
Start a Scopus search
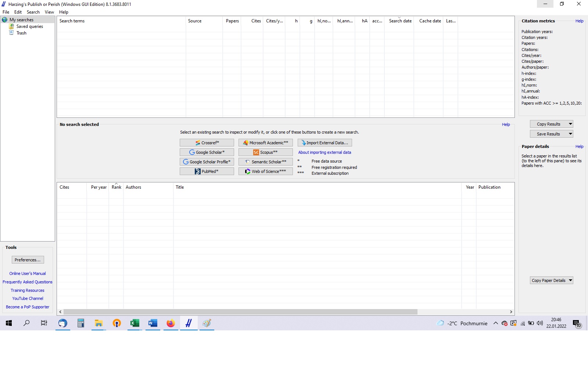point(265,152)
